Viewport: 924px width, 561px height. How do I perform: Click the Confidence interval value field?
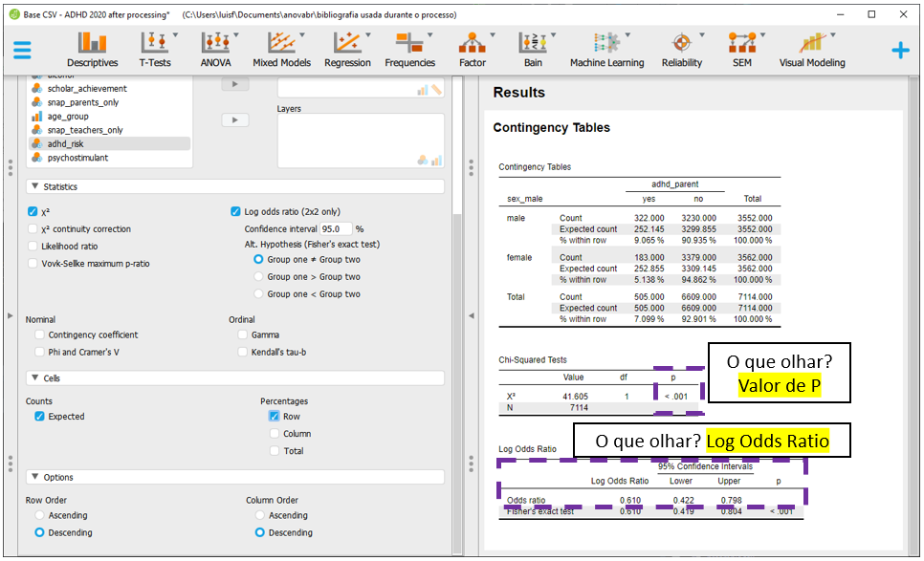(x=335, y=229)
